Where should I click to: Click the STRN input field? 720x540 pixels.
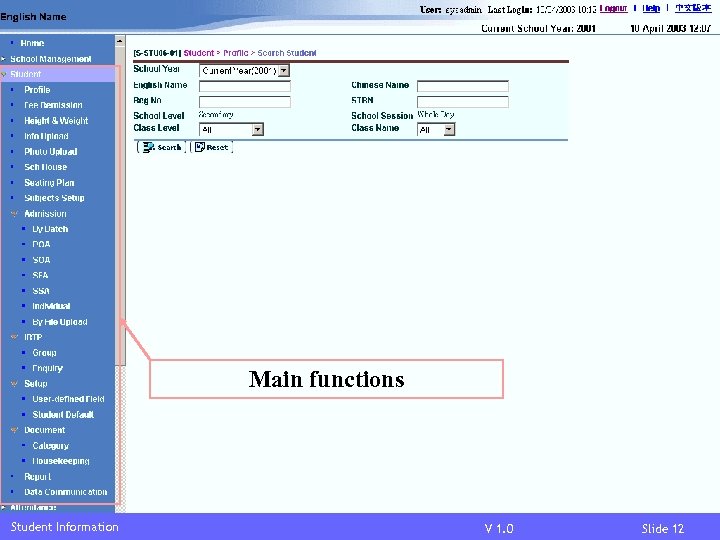463,101
